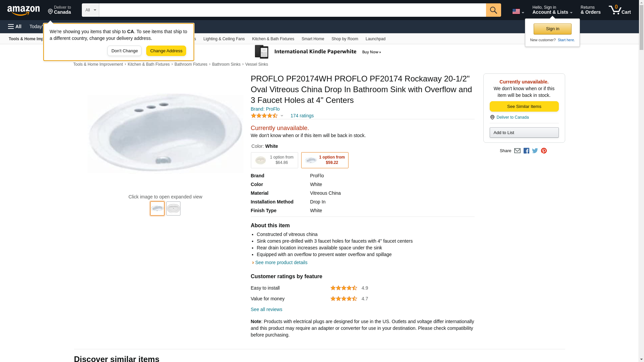This screenshot has width=644, height=362.
Task: Open Shop by Room menu item
Action: [x=345, y=39]
